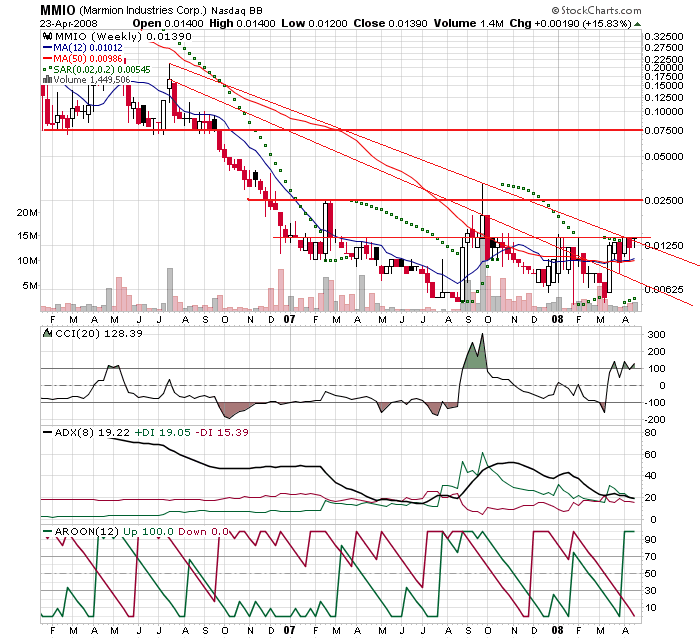Click the CCI indicator area icon
The width and height of the screenshot is (700, 639).
pyautogui.click(x=47, y=333)
